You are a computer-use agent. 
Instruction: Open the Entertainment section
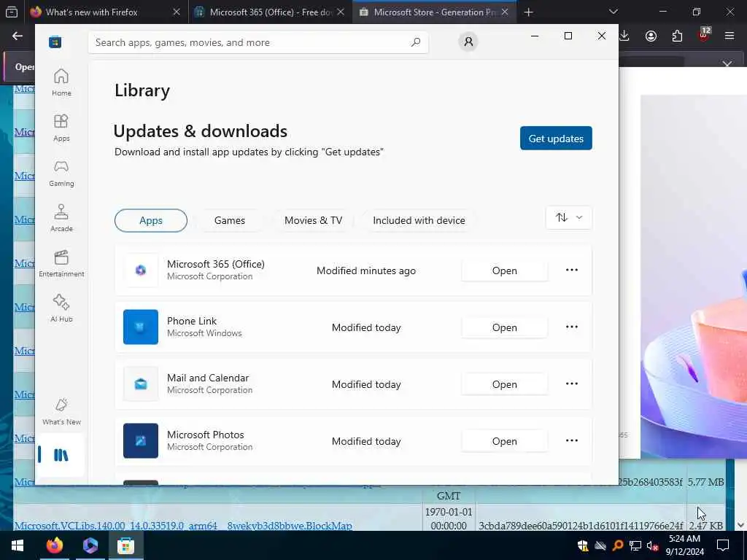(x=61, y=263)
